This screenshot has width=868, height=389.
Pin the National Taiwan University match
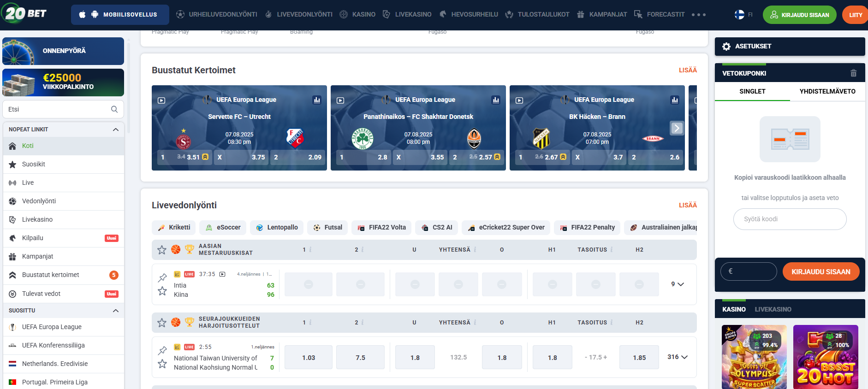point(162,351)
